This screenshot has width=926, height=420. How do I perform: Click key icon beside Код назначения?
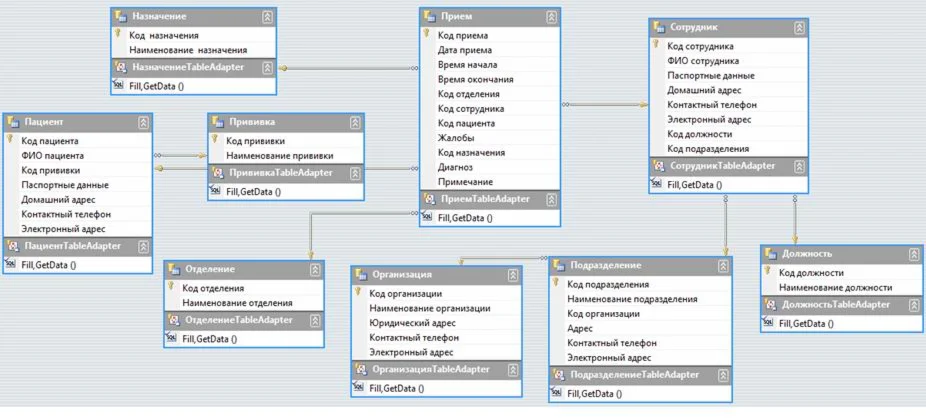118,34
